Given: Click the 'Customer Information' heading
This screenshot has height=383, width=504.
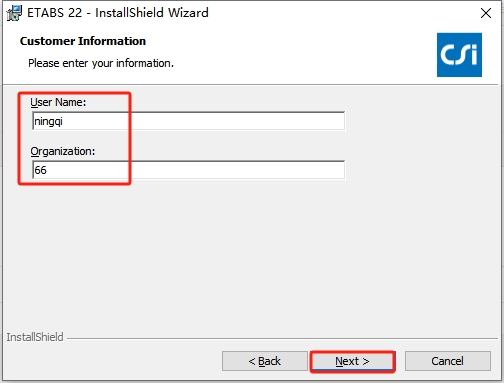Looking at the screenshot, I should pyautogui.click(x=83, y=41).
